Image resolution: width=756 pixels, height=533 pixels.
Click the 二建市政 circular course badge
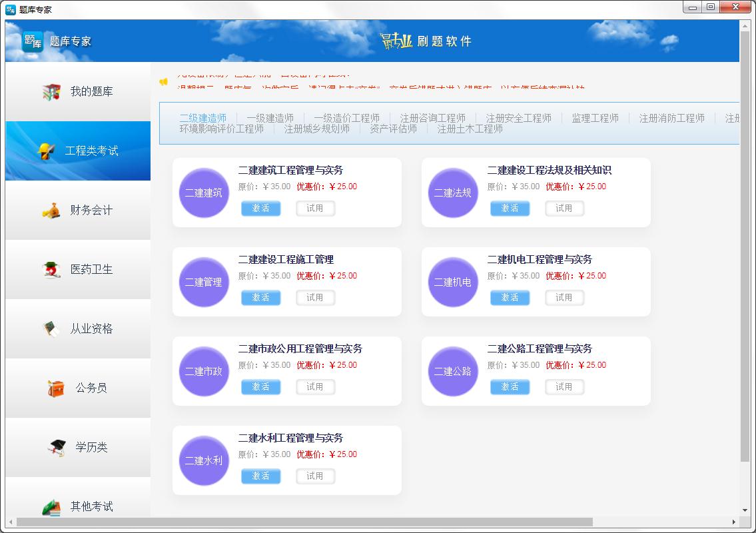[203, 372]
